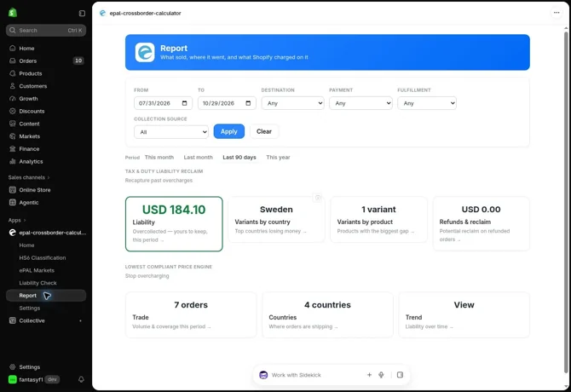Open the USD 0.00 Refunds & reclaim card
Image resolution: width=571 pixels, height=392 pixels.
[x=481, y=223]
